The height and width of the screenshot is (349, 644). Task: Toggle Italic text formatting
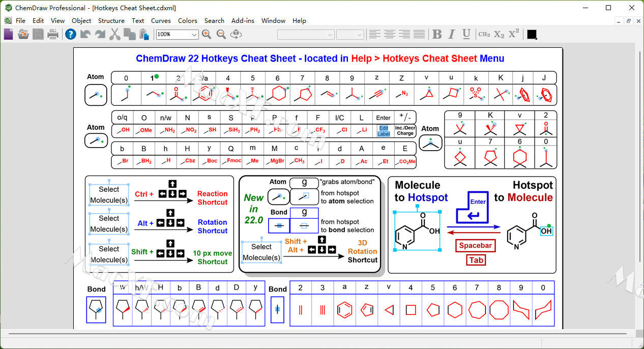(x=452, y=34)
